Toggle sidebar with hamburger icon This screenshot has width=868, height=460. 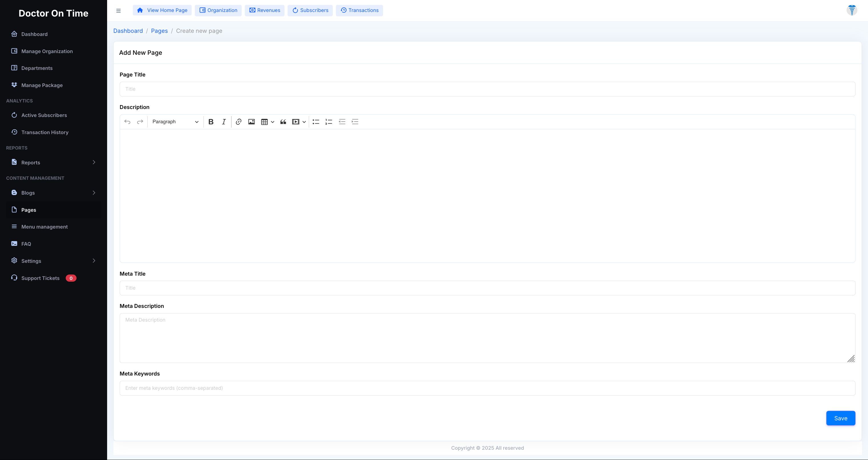click(118, 11)
